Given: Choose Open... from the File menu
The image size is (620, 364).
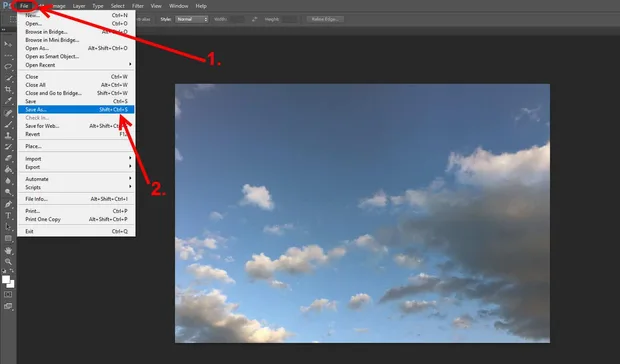Looking at the screenshot, I should [76, 23].
